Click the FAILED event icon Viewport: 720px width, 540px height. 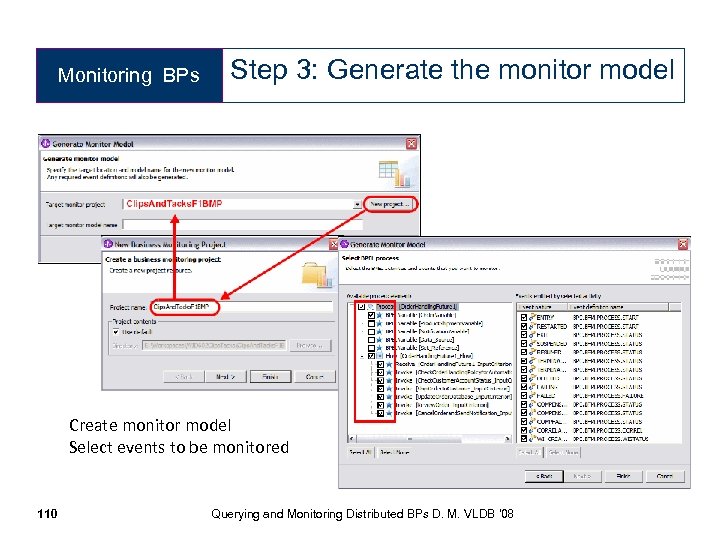(533, 395)
